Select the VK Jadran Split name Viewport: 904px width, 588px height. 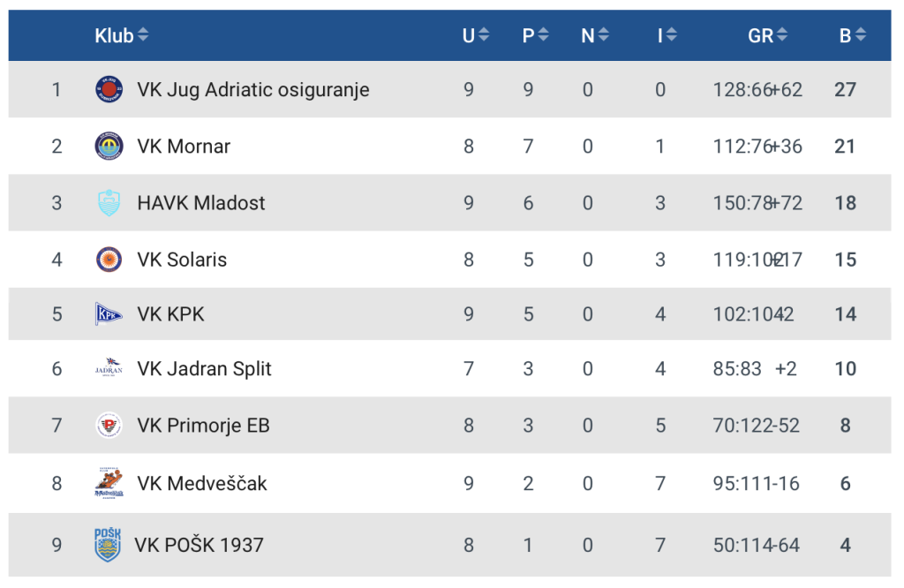(204, 369)
